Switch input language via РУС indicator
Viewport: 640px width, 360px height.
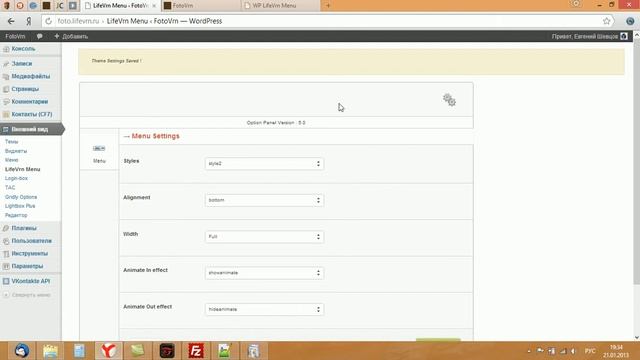pyautogui.click(x=590, y=351)
